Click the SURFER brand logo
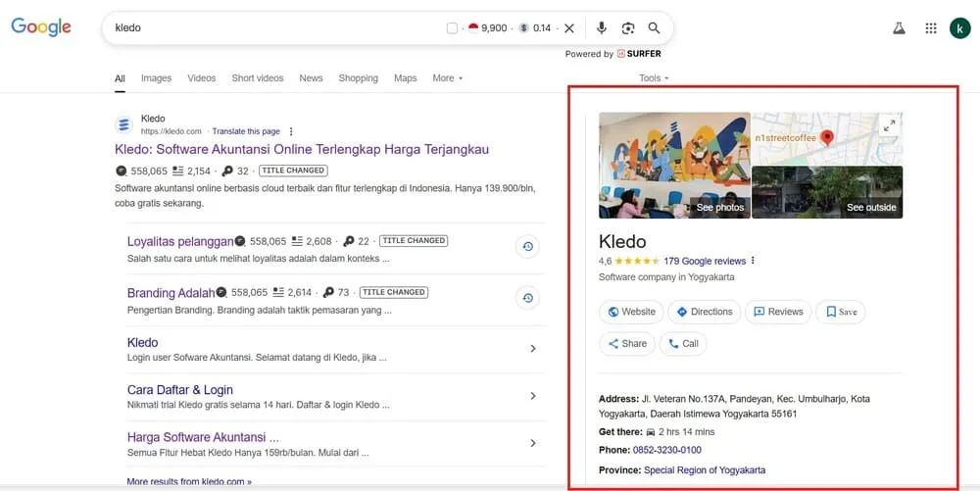980x491 pixels. point(639,54)
